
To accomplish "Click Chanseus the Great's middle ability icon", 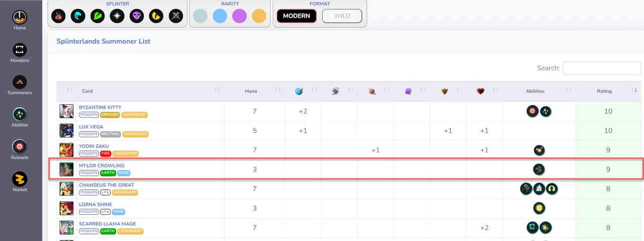I will [539, 189].
